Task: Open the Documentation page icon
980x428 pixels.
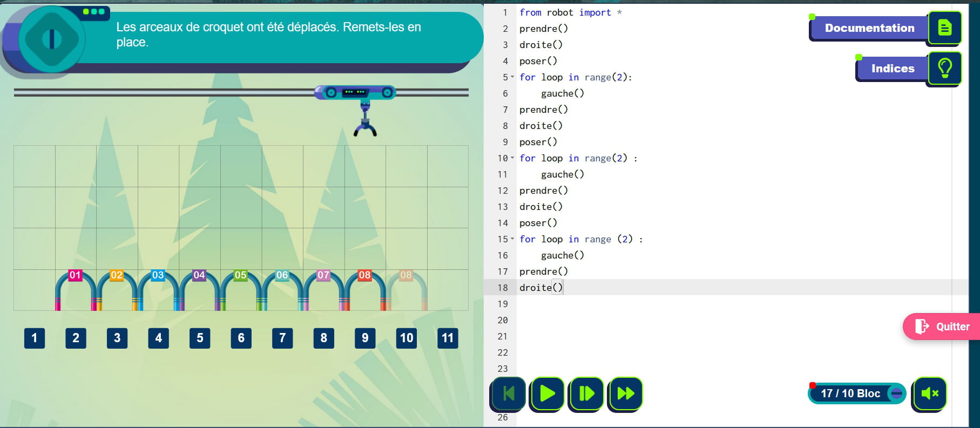Action: click(944, 28)
